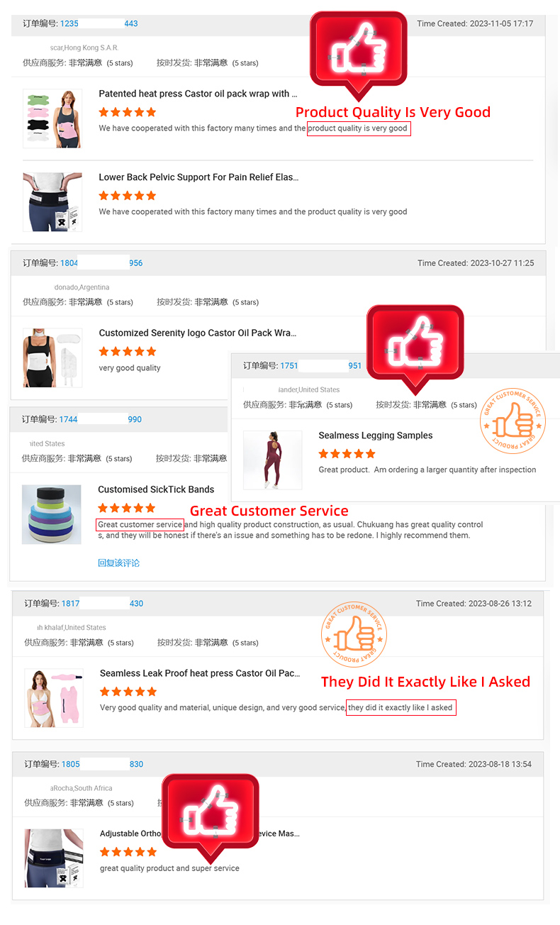Click the Sealmess Legging Samples product thumbnail
The image size is (560, 925).
267,460
